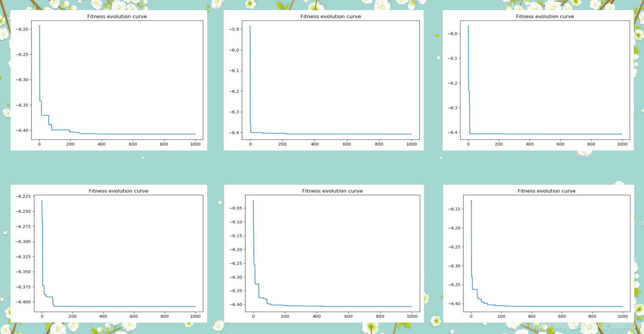The height and width of the screenshot is (334, 644).
Task: Open the top-right plot with y-axis top -6.0
Action: click(538, 80)
